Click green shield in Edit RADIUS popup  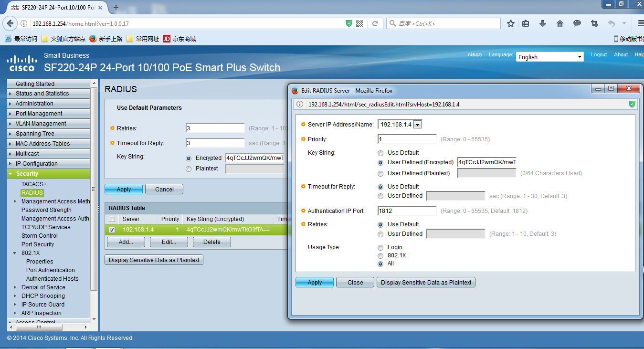[632, 104]
